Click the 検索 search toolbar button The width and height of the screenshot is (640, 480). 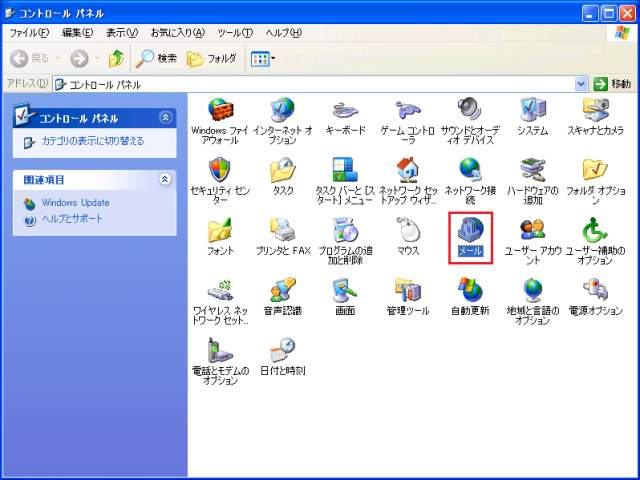click(x=156, y=59)
